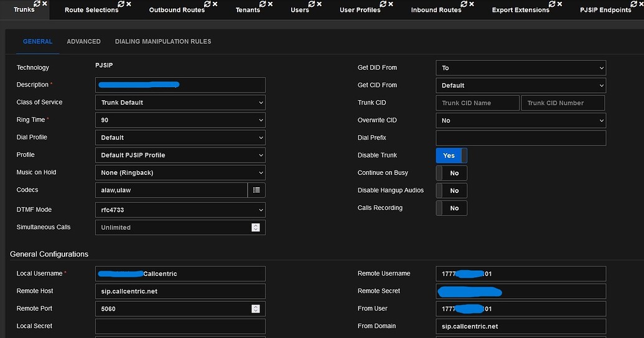Viewport: 644px width, 338px height.
Task: Open the Get DID From dropdown
Action: point(521,68)
